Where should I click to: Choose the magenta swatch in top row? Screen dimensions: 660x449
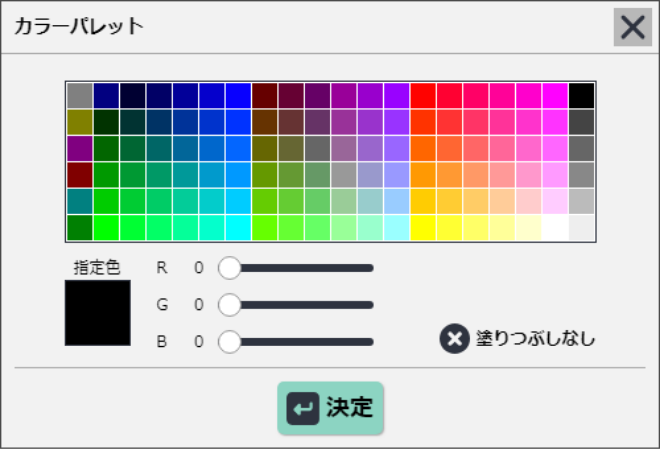(555, 96)
